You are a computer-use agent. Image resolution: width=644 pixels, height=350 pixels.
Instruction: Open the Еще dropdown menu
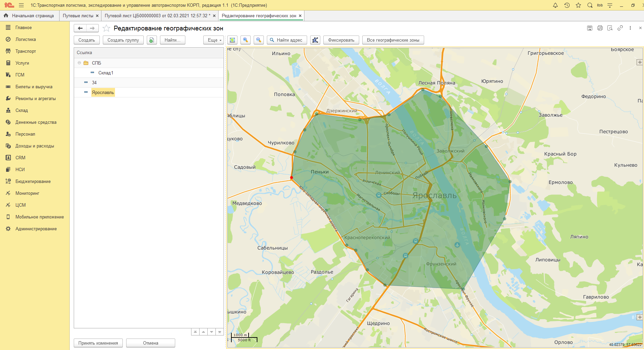click(x=214, y=40)
